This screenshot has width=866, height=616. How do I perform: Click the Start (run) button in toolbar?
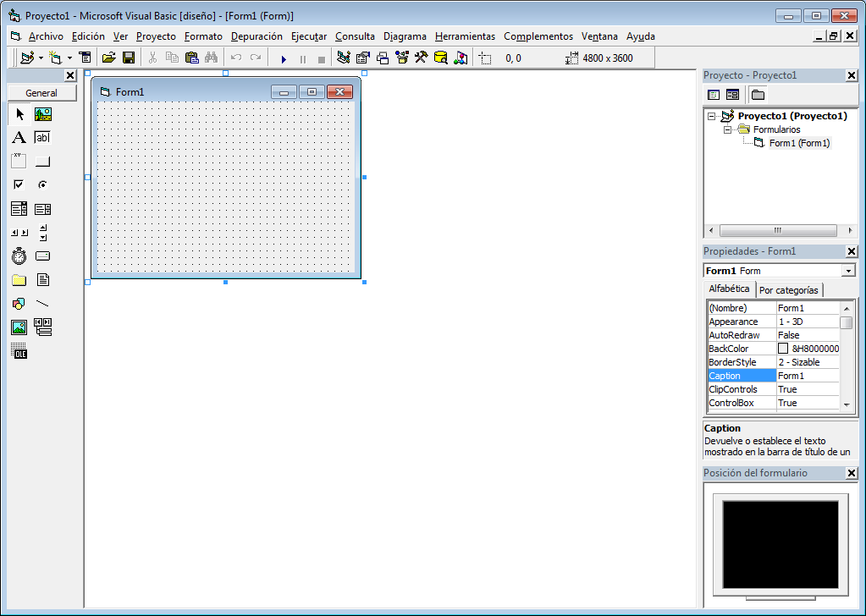(284, 58)
